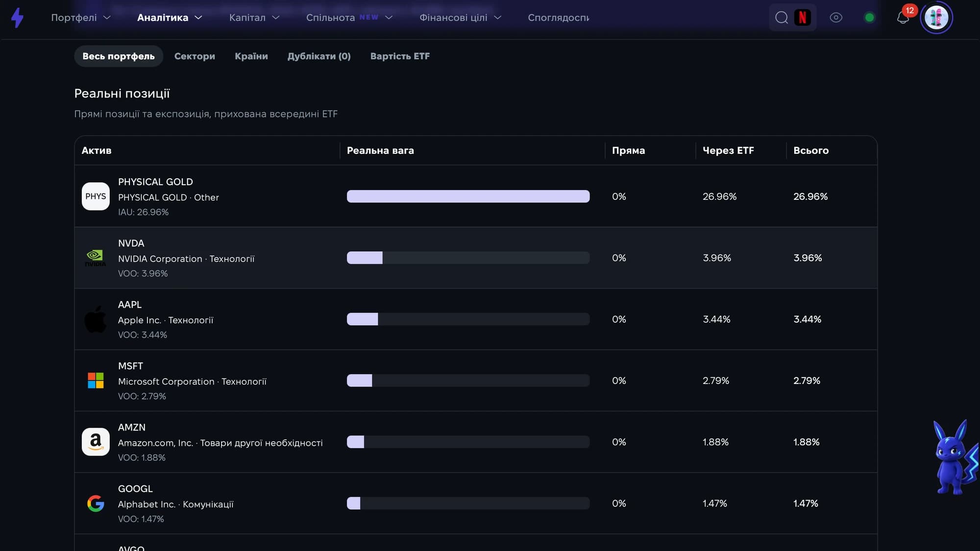Click the Microsoft logo icon
The height and width of the screenshot is (551, 980).
point(96,381)
